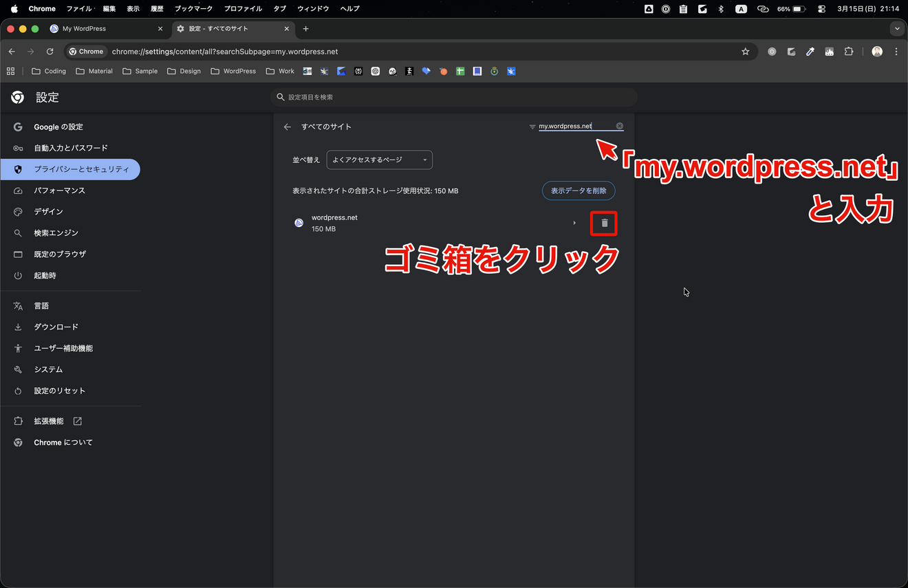Click the 表示データを削除 button
This screenshot has height=588, width=908.
(x=579, y=190)
